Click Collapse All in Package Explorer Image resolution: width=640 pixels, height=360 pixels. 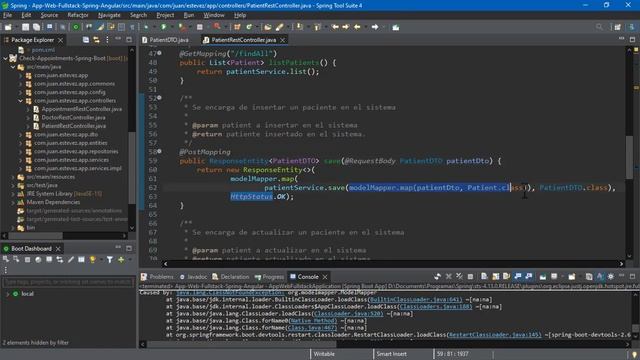coord(86,40)
